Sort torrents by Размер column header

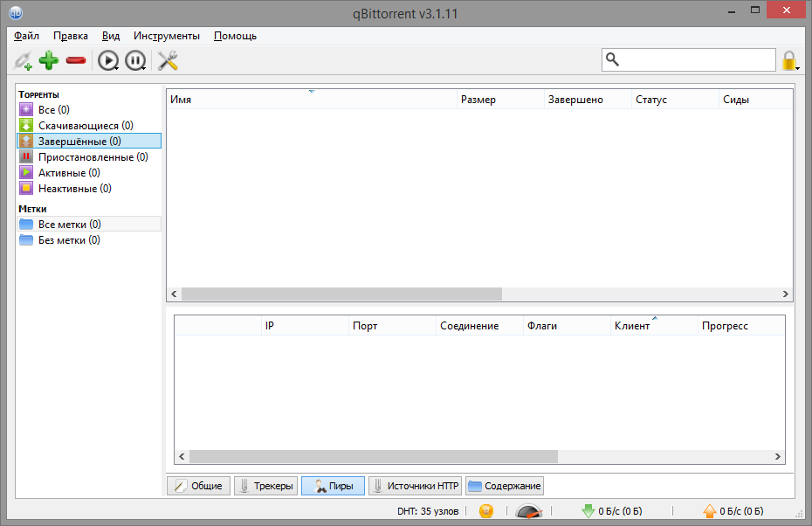(501, 100)
